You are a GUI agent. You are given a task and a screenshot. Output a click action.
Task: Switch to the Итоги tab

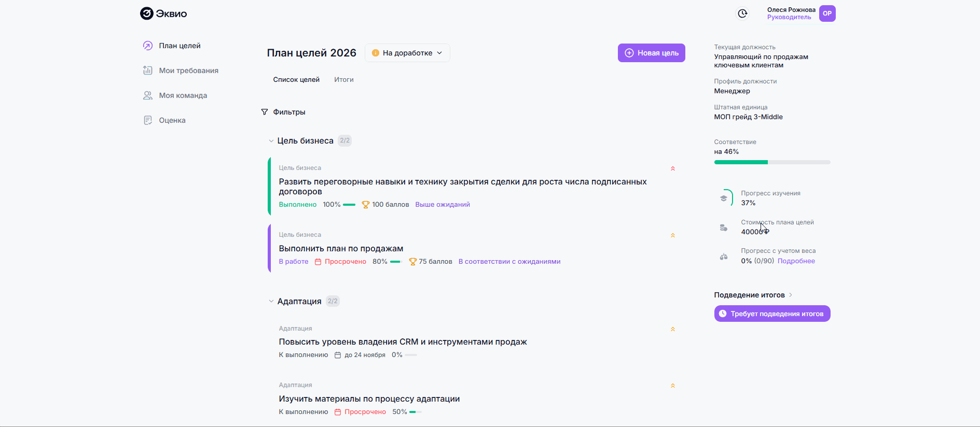pyautogui.click(x=344, y=80)
